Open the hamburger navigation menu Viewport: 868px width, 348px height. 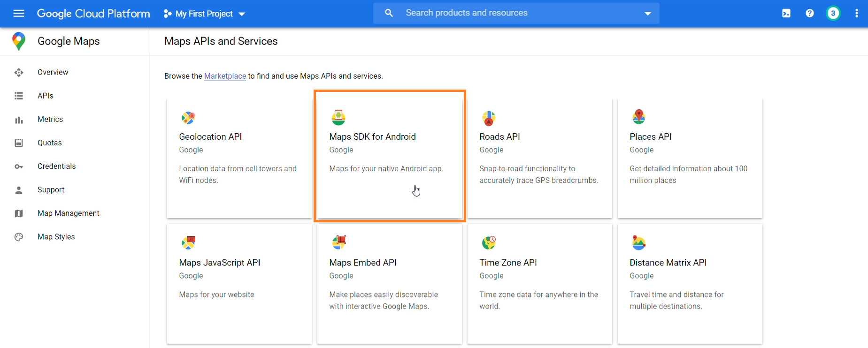[19, 14]
